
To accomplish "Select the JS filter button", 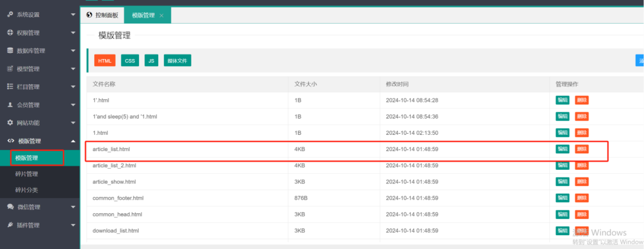I will pyautogui.click(x=151, y=61).
